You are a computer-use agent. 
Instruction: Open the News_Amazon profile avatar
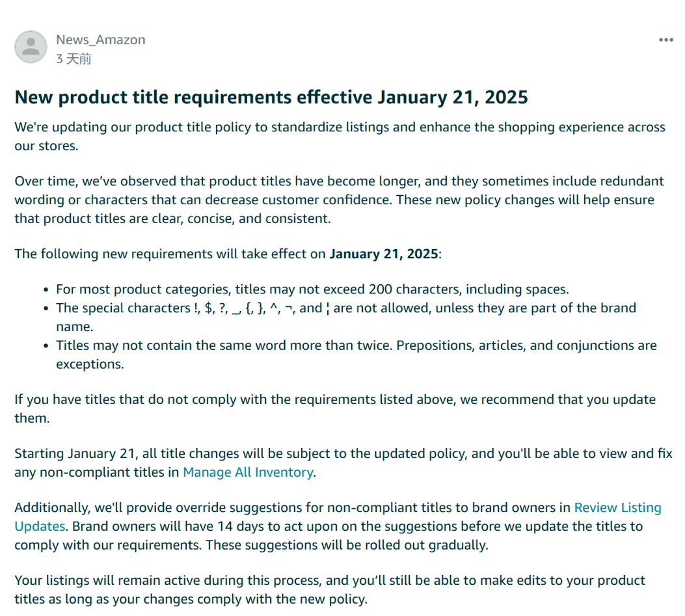point(31,47)
